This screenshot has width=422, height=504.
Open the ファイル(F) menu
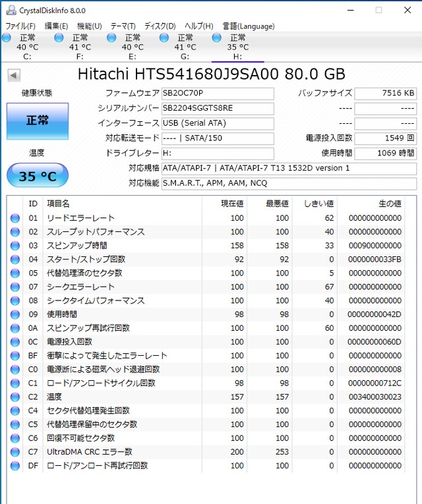(x=20, y=26)
